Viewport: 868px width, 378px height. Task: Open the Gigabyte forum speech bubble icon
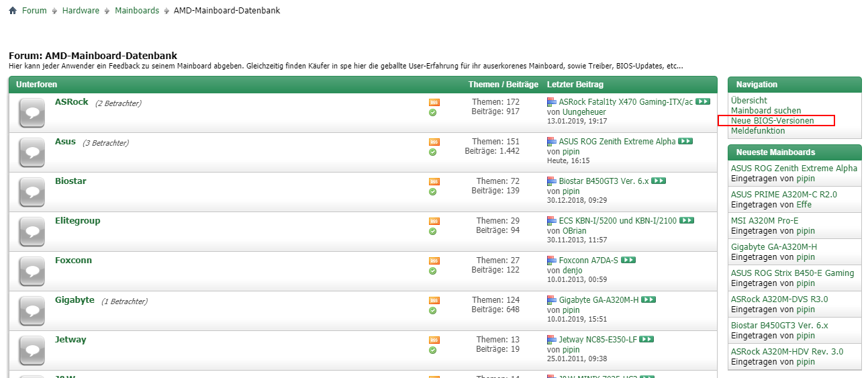click(x=32, y=311)
